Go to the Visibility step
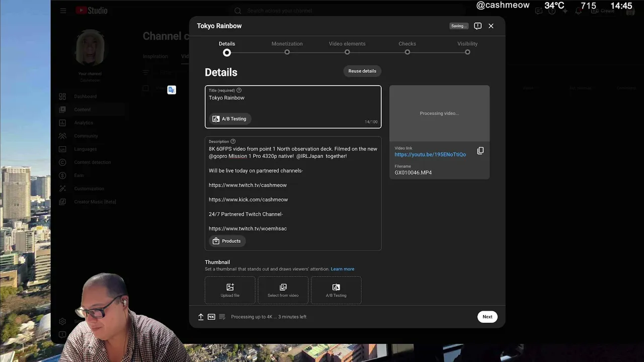This screenshot has height=362, width=644. coord(467,48)
